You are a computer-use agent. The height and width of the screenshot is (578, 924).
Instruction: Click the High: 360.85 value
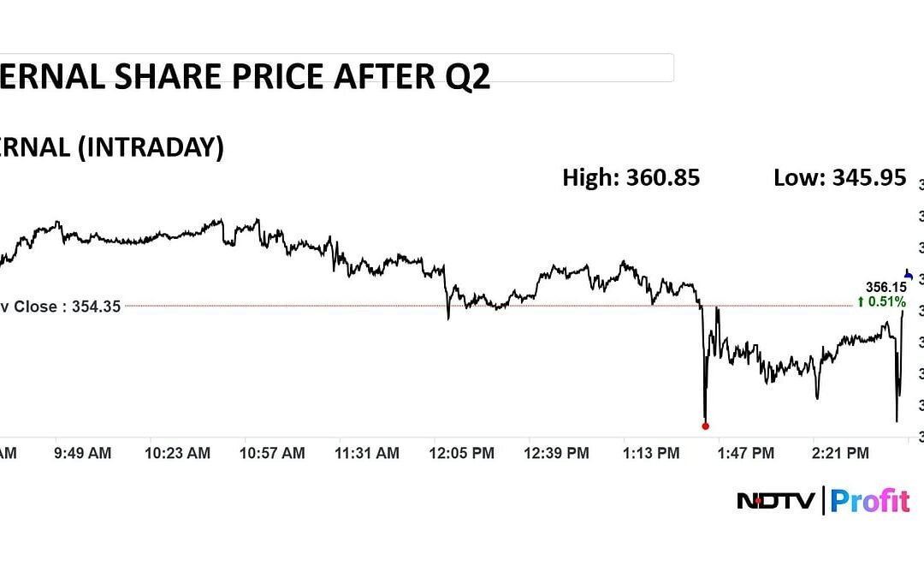(631, 177)
